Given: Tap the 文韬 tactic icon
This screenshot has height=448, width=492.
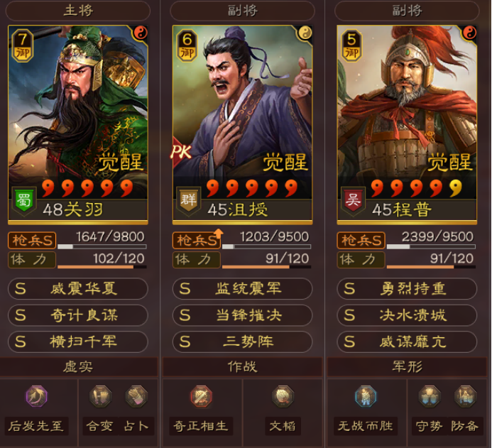Looking at the screenshot, I should pos(283,397).
